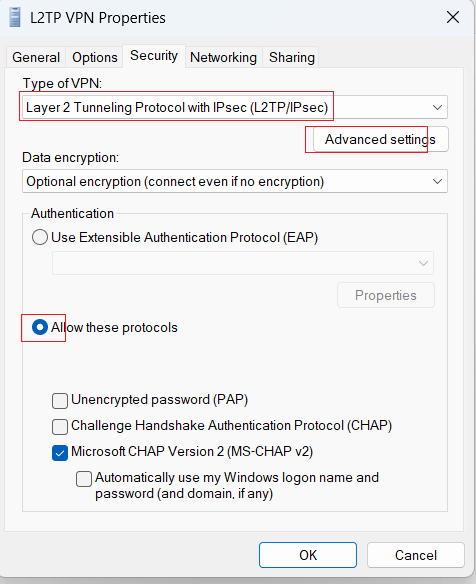Enable automatically use my Windows logon checkbox
This screenshot has width=476, height=584.
[84, 479]
